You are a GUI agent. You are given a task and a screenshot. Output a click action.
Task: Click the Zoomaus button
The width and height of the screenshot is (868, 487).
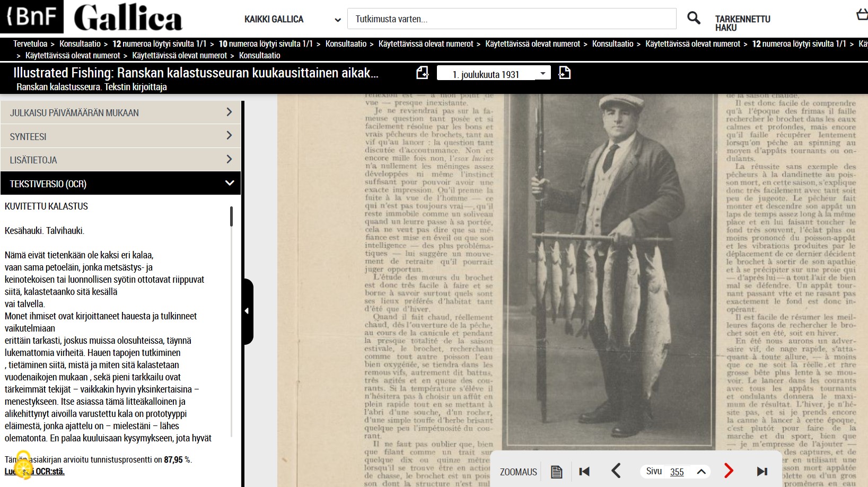point(518,472)
